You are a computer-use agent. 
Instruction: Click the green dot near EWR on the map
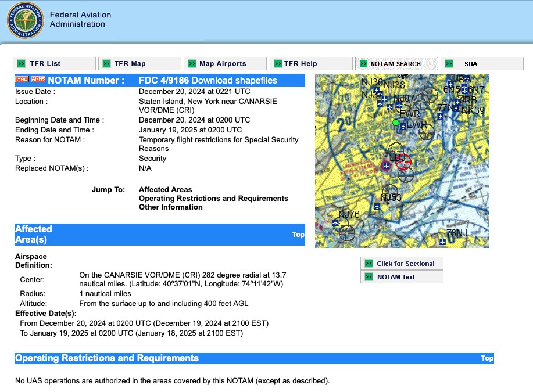tap(395, 123)
